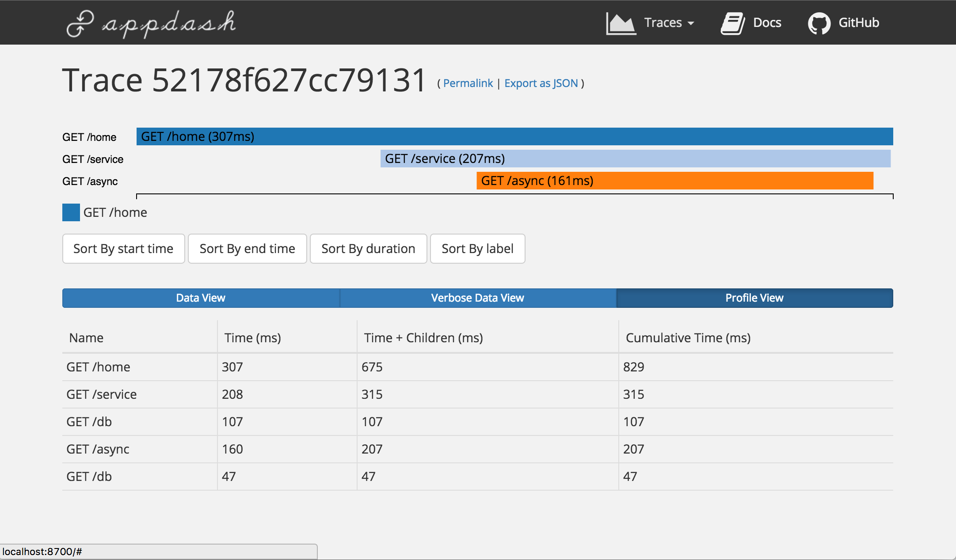Select the GET /home timeline bar
956x560 pixels.
[x=514, y=136]
